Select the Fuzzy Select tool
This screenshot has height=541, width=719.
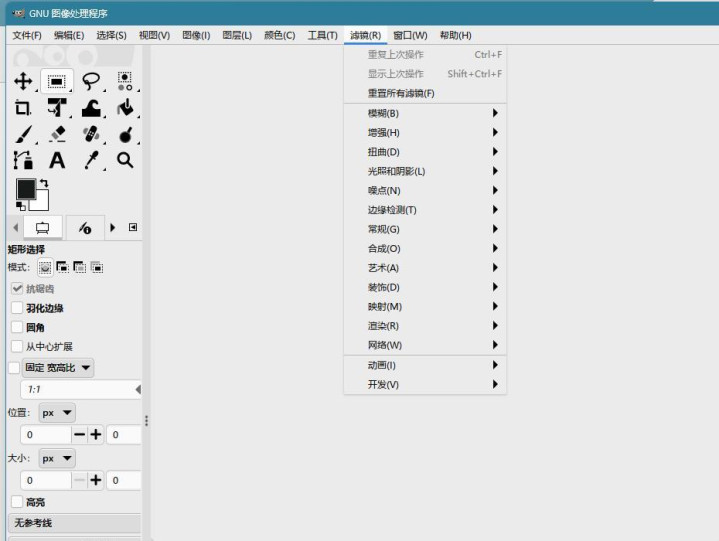tap(125, 82)
